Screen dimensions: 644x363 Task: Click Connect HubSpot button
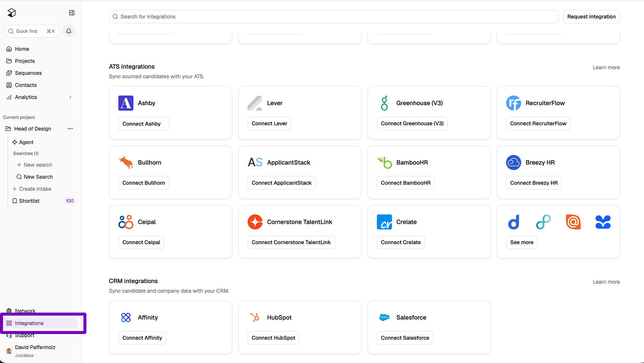point(273,338)
